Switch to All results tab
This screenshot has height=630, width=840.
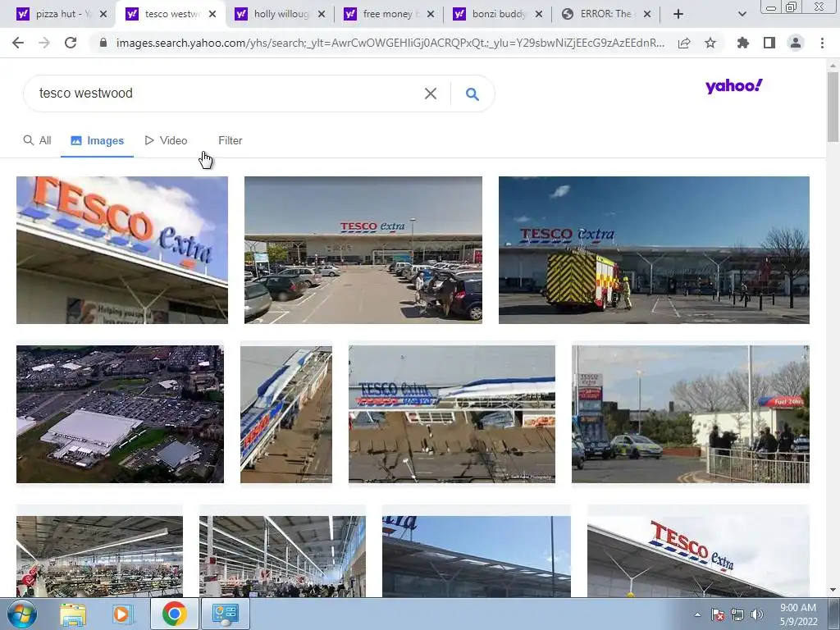tap(37, 140)
